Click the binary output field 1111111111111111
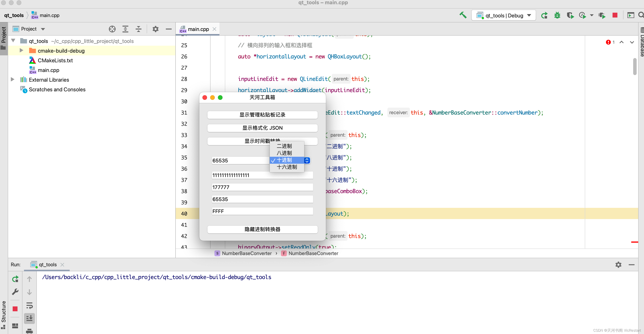644x334 pixels. [262, 175]
